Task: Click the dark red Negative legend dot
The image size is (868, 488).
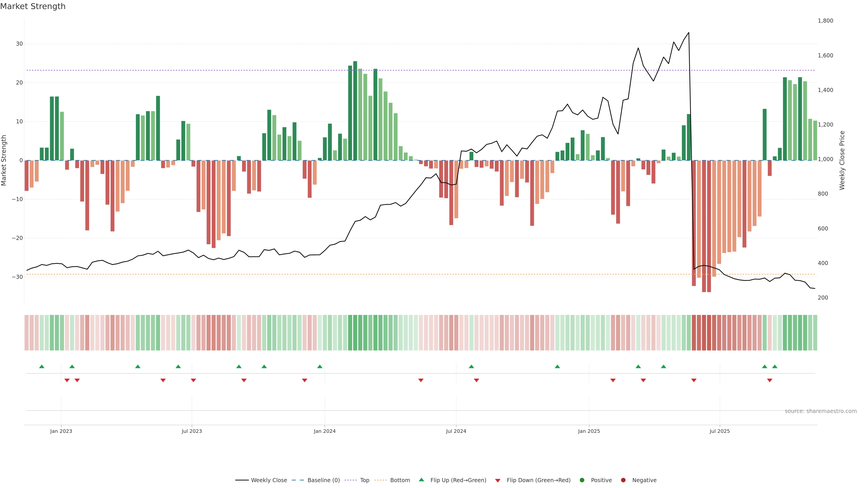Action: tap(623, 480)
